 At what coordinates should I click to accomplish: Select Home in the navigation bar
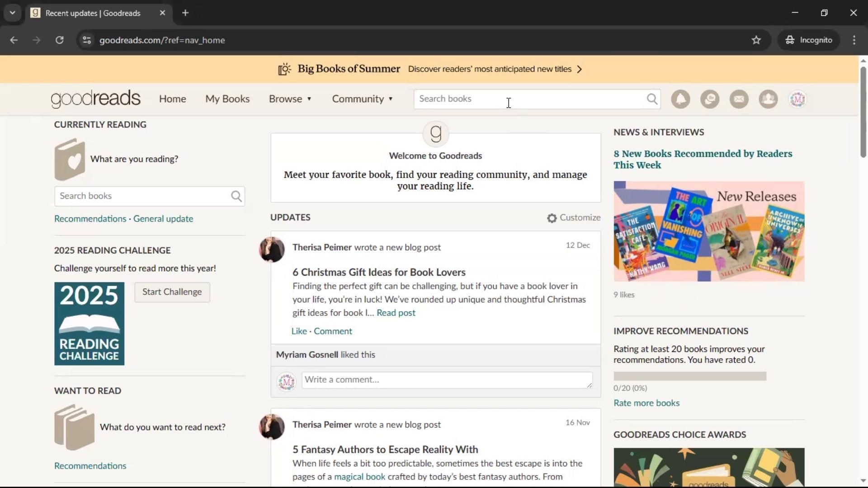pyautogui.click(x=172, y=99)
